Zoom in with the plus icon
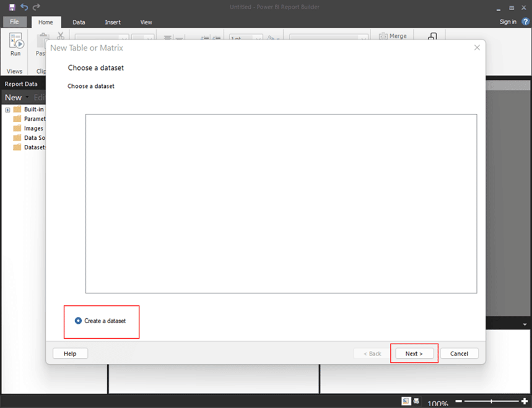Viewport: 532px width, 408px height. (525, 401)
